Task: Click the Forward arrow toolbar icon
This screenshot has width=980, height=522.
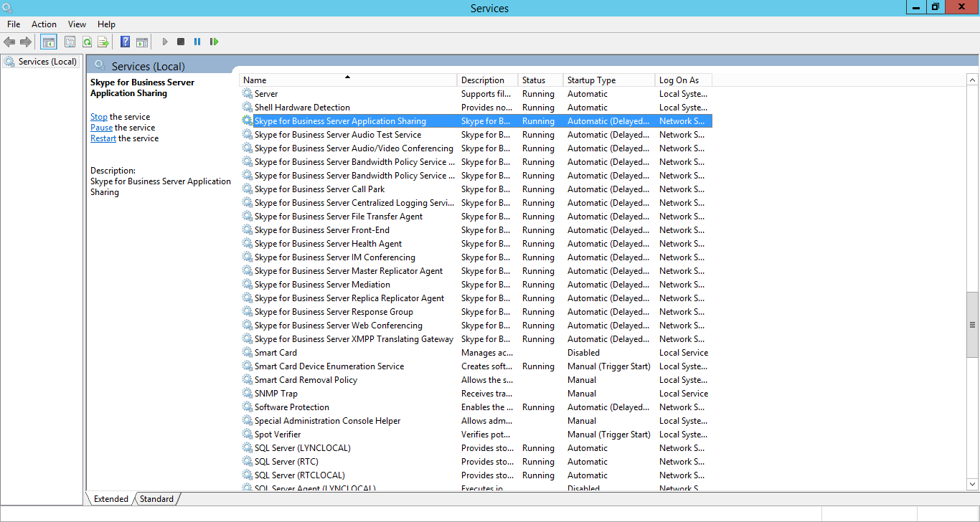Action: pyautogui.click(x=26, y=42)
